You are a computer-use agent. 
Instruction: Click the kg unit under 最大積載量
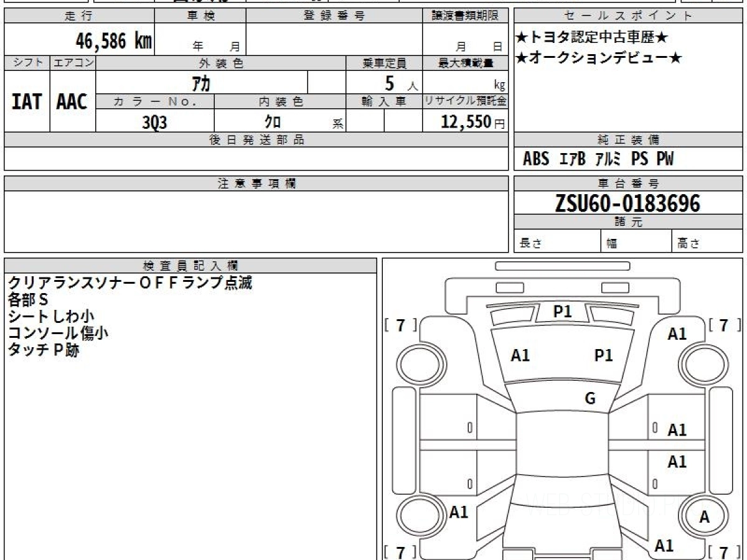point(499,86)
